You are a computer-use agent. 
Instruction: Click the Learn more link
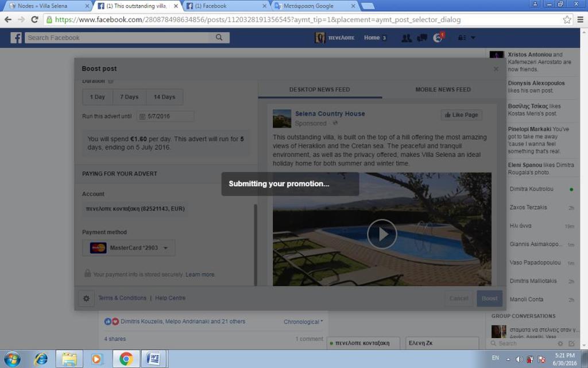click(x=200, y=274)
